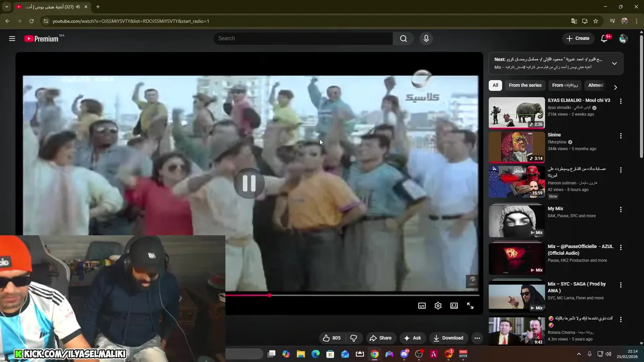
Task: Click the progress bar scrubber handle
Action: point(270,295)
